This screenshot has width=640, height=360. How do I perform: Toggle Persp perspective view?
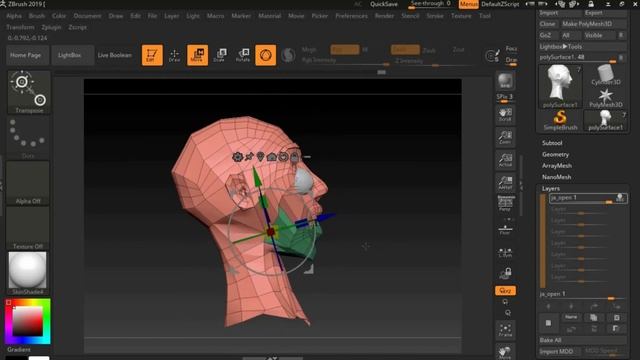(505, 204)
